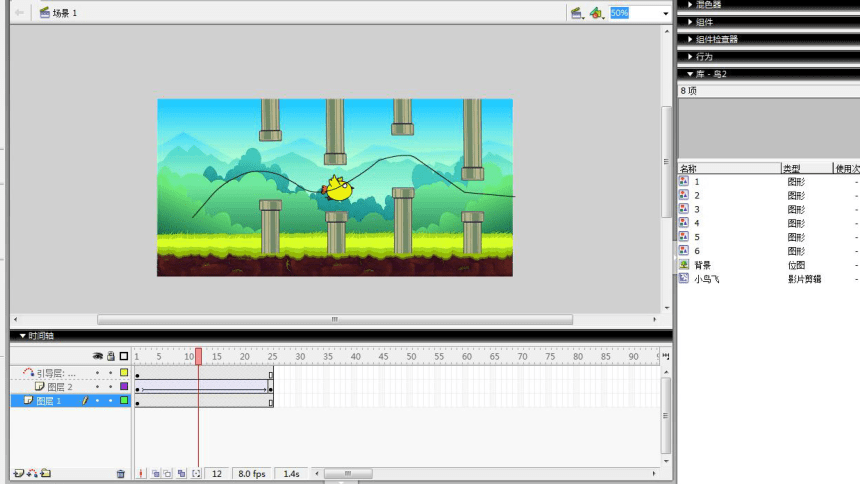Select graphic symbol 4 icon in library

click(684, 223)
